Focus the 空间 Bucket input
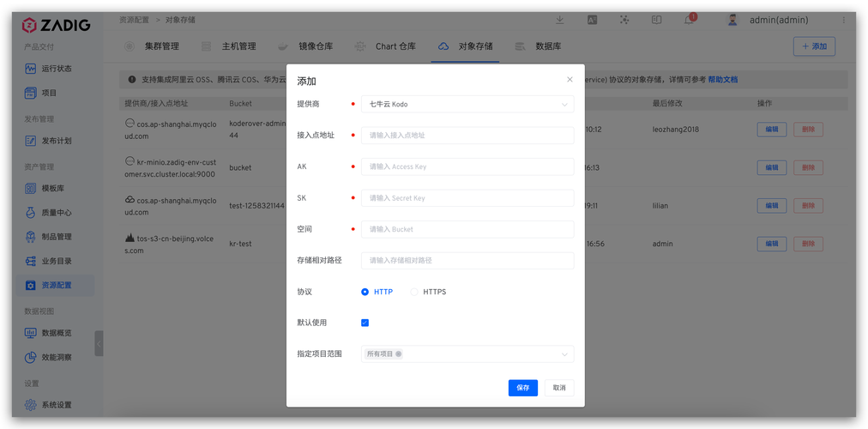Screen dimensions: 868x429 (467, 229)
